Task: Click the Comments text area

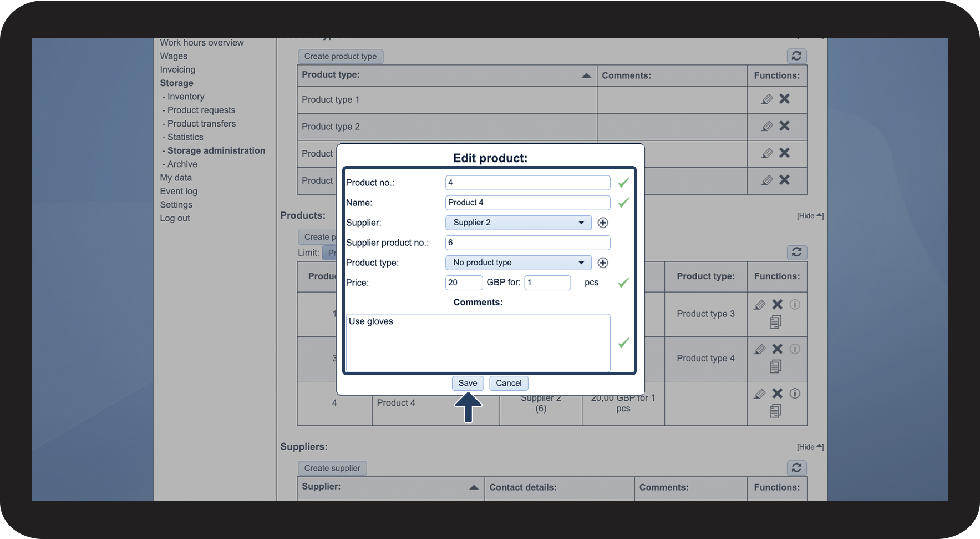Action: [x=478, y=343]
